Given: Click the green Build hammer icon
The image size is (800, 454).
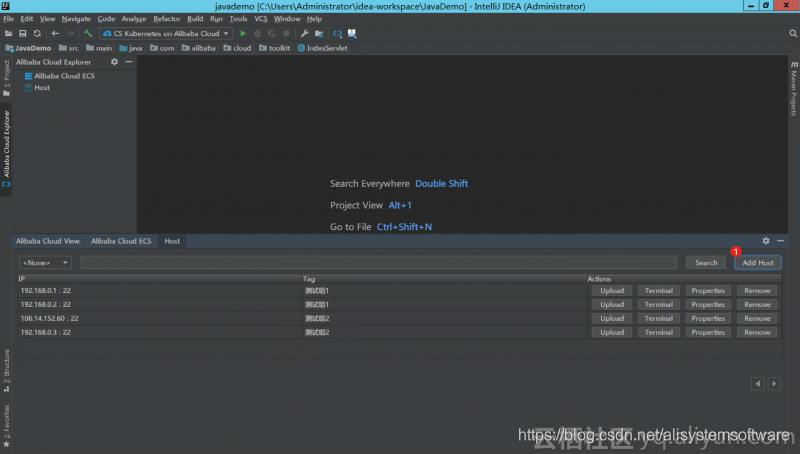Looking at the screenshot, I should 88,34.
